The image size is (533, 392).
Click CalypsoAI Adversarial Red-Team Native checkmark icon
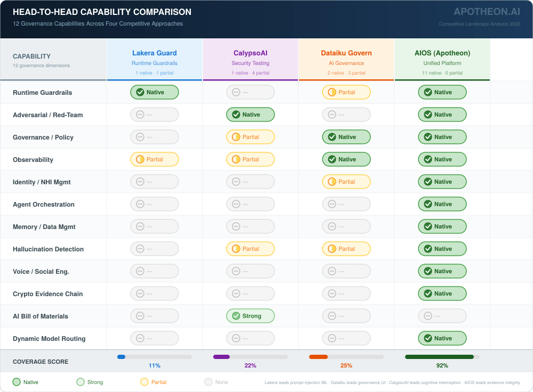point(236,115)
